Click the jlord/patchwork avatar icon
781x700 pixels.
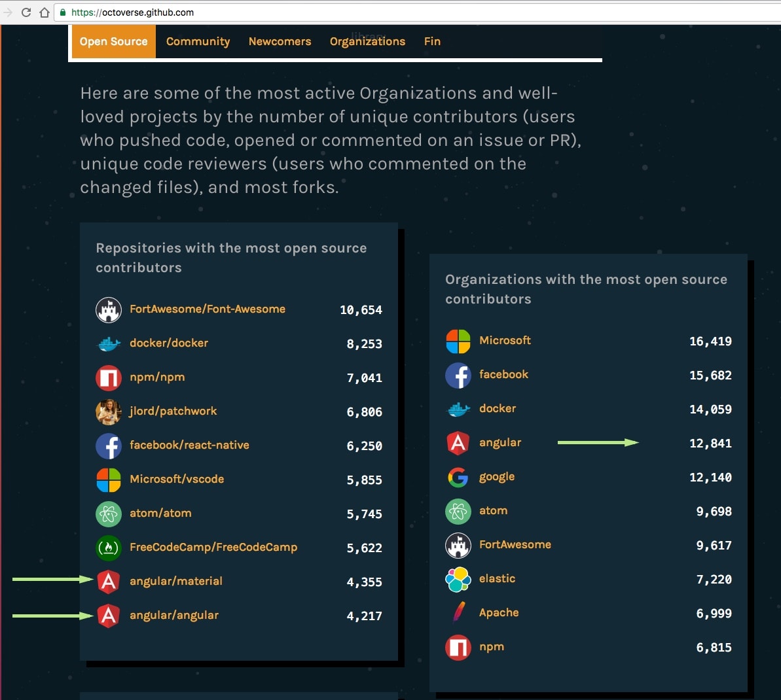109,411
